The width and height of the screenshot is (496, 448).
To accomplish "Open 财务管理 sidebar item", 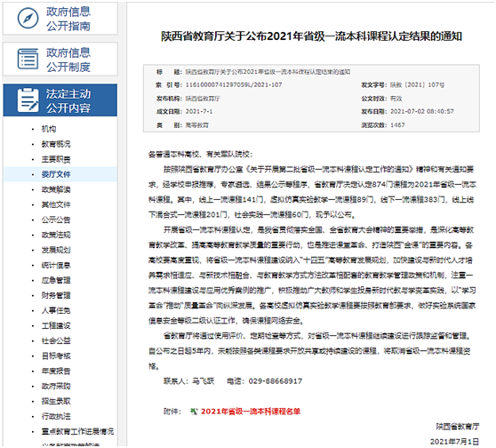I will point(56,295).
